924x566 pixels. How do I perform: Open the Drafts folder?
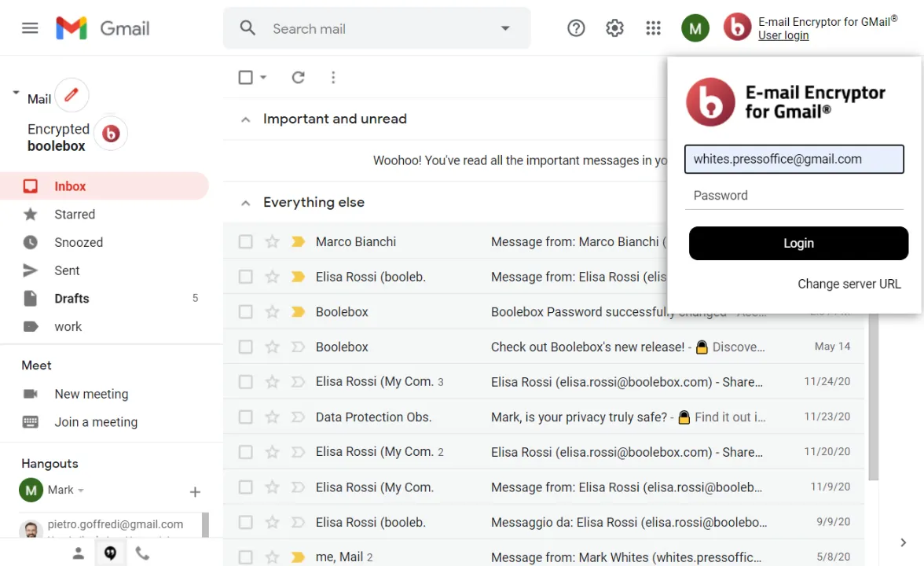(104, 299)
